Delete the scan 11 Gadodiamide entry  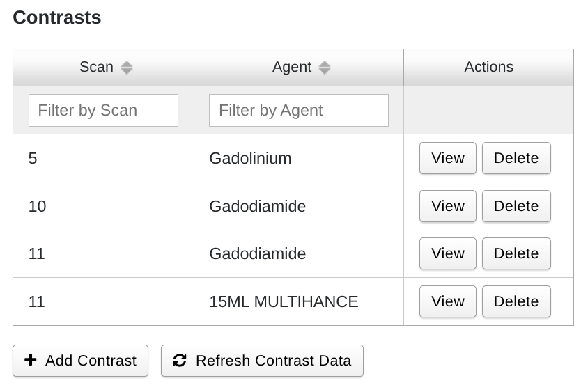coord(516,253)
